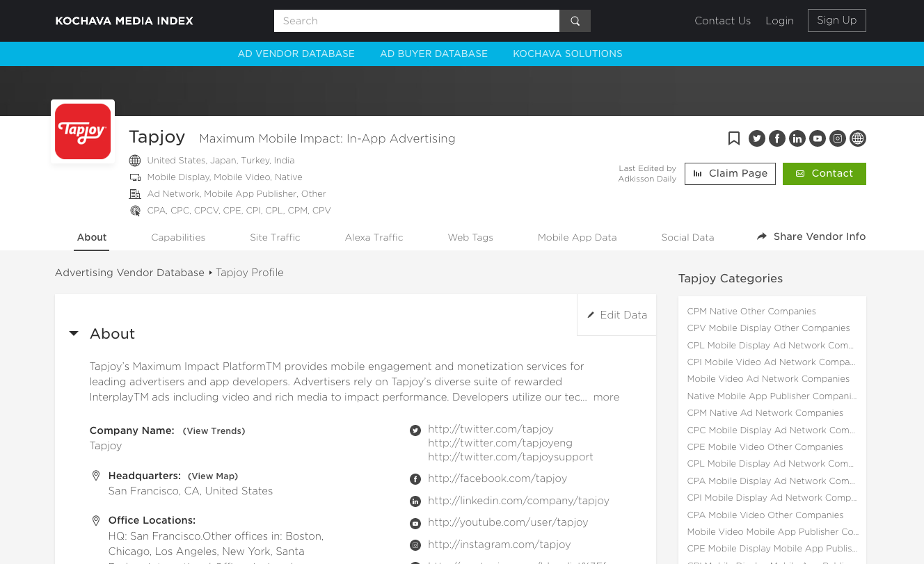Open Advertising Vendor Database breadcrumb
Viewport: 924px width, 564px height.
click(x=129, y=273)
